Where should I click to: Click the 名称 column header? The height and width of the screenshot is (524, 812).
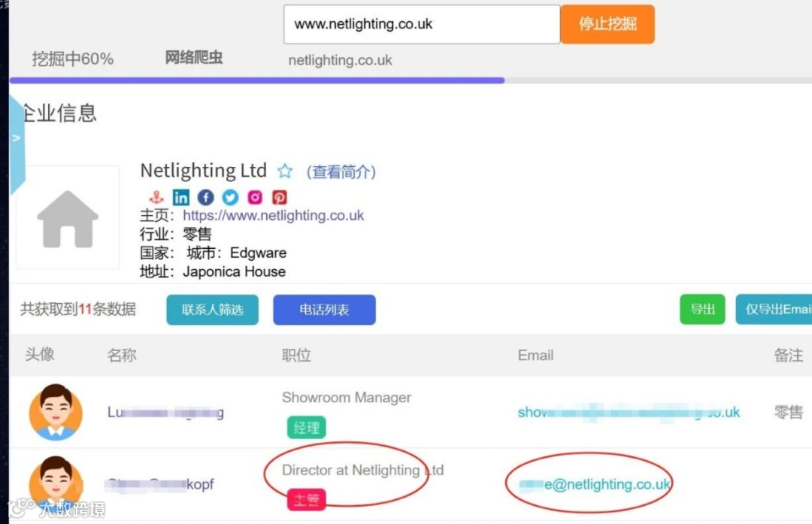pyautogui.click(x=122, y=355)
